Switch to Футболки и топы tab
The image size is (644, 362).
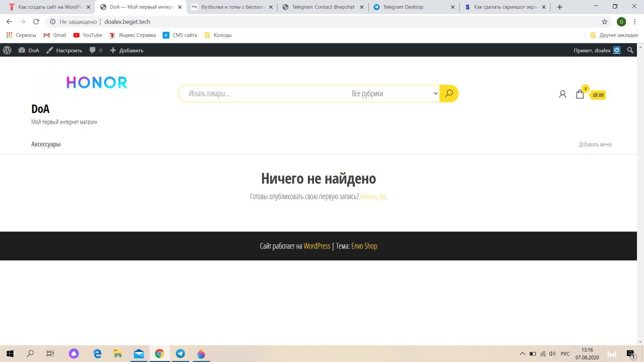(231, 7)
